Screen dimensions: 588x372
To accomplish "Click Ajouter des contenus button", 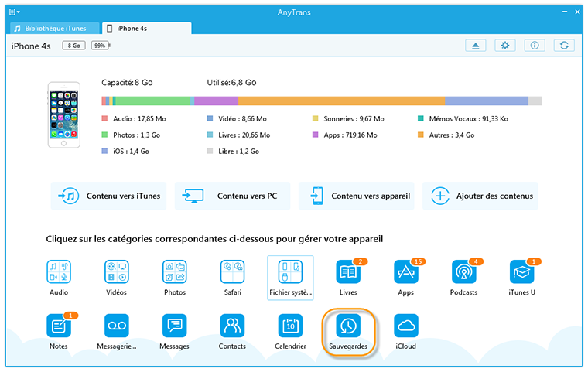I will click(480, 196).
